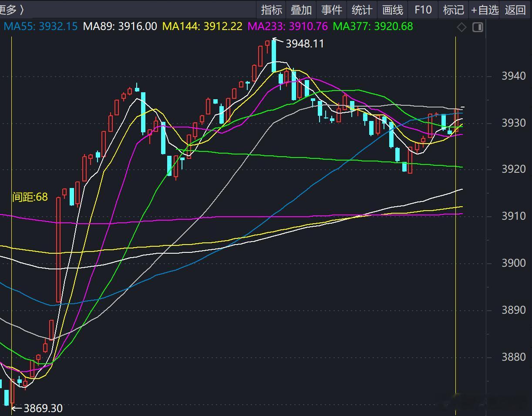The image size is (532, 416).
Task: Select the MA233: 3910.76 indicator label
Action: pos(287,27)
